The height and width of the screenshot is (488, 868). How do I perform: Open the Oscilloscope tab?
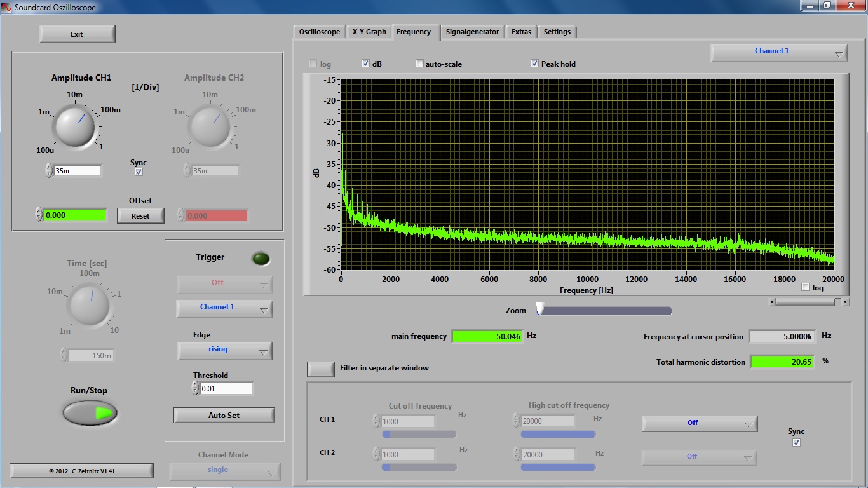320,32
